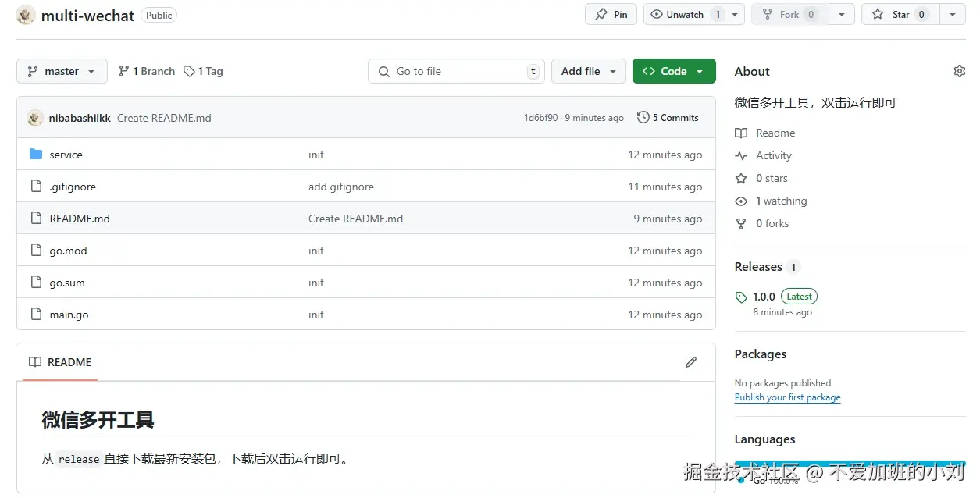Click the Go language bar
Viewport: 980px width, 498px height.
850,463
